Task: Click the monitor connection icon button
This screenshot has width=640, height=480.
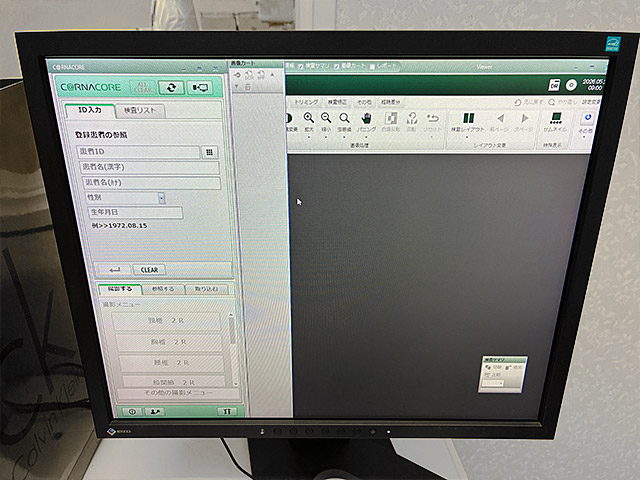Action: [200, 87]
